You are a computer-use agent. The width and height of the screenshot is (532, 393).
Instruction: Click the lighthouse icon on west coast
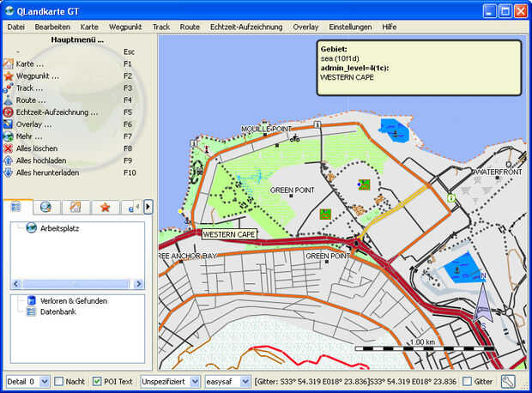click(x=207, y=148)
